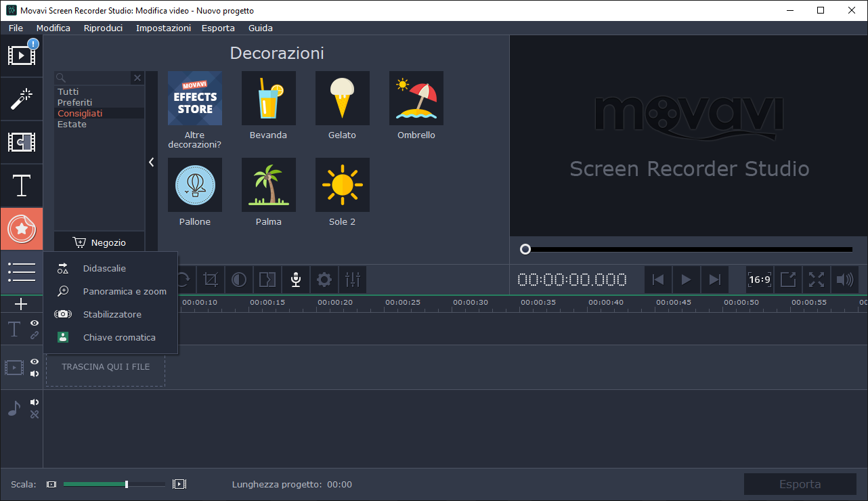Open the Impostazioni menu

coord(163,28)
